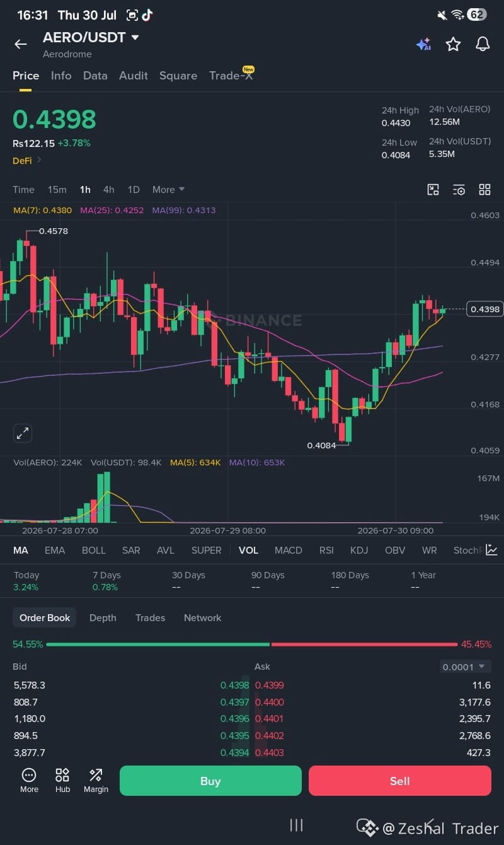
Task: Show the Depth view
Action: click(103, 618)
